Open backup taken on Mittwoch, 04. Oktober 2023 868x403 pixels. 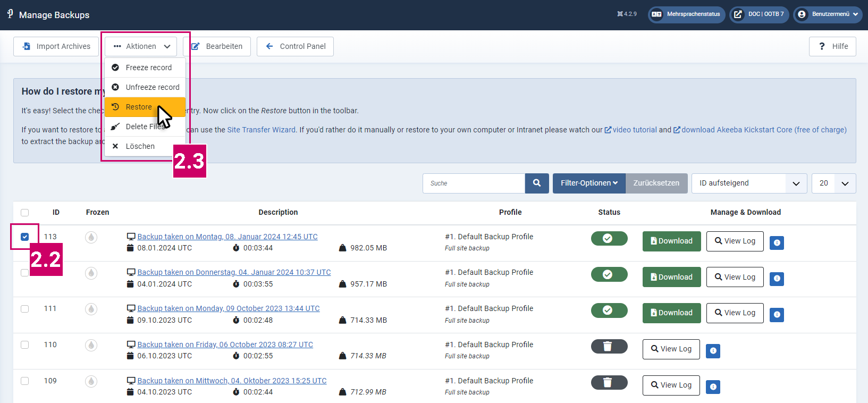coord(232,381)
